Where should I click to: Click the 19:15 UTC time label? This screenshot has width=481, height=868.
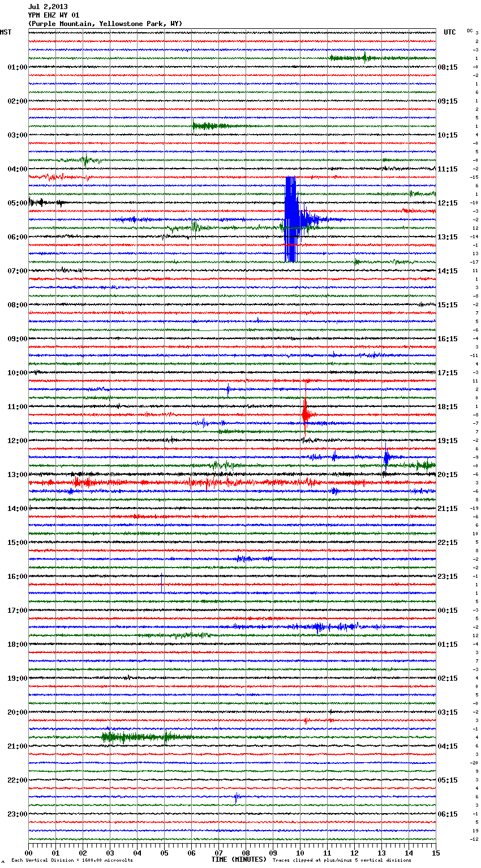448,441
